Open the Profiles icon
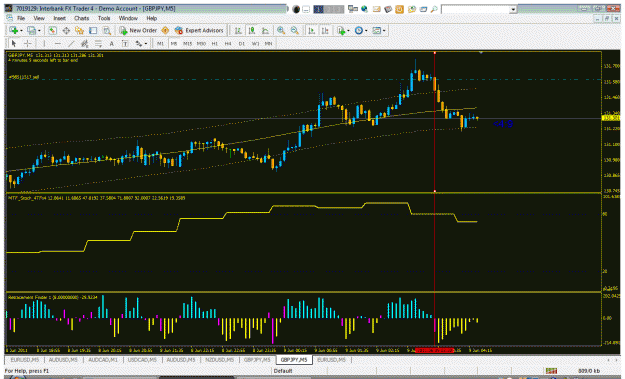The width and height of the screenshot is (625, 379). coord(31,30)
